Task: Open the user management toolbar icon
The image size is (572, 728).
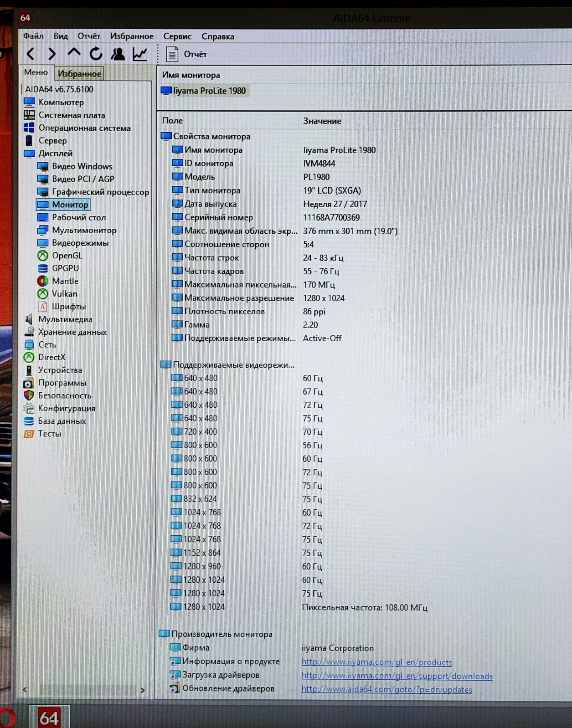Action: point(118,54)
